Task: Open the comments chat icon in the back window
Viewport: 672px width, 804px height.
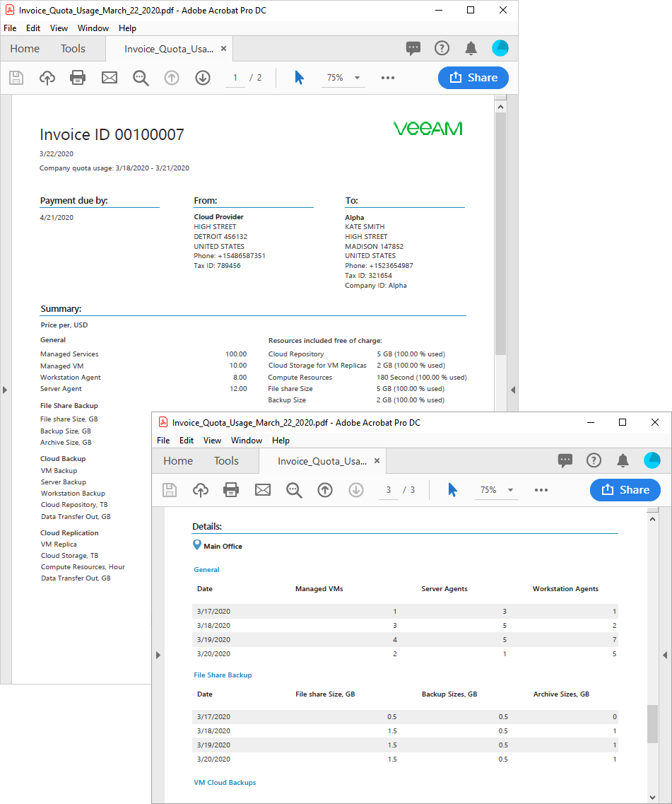Action: tap(413, 48)
